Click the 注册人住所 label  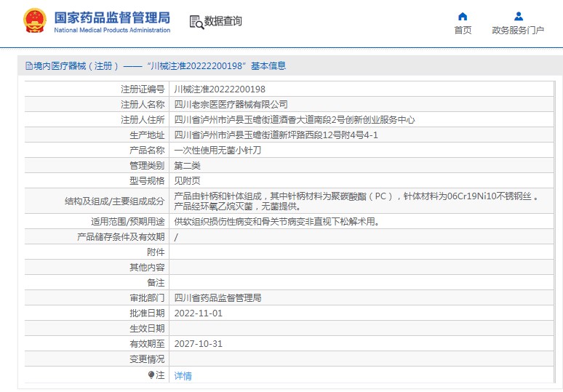click(143, 119)
